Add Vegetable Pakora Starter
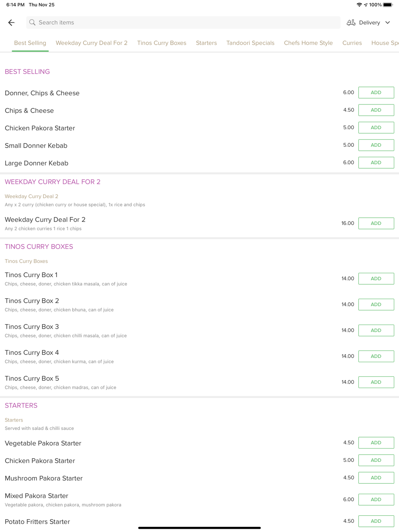 click(376, 443)
